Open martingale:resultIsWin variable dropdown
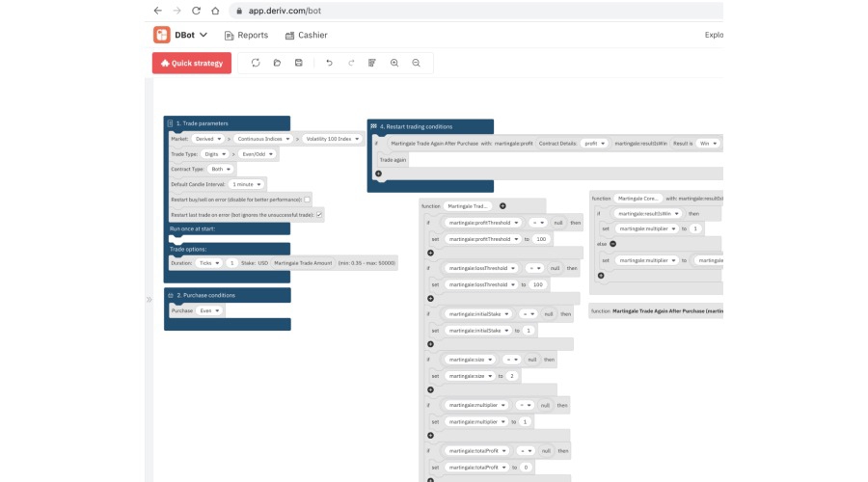Image resolution: width=868 pixels, height=482 pixels. pos(648,214)
